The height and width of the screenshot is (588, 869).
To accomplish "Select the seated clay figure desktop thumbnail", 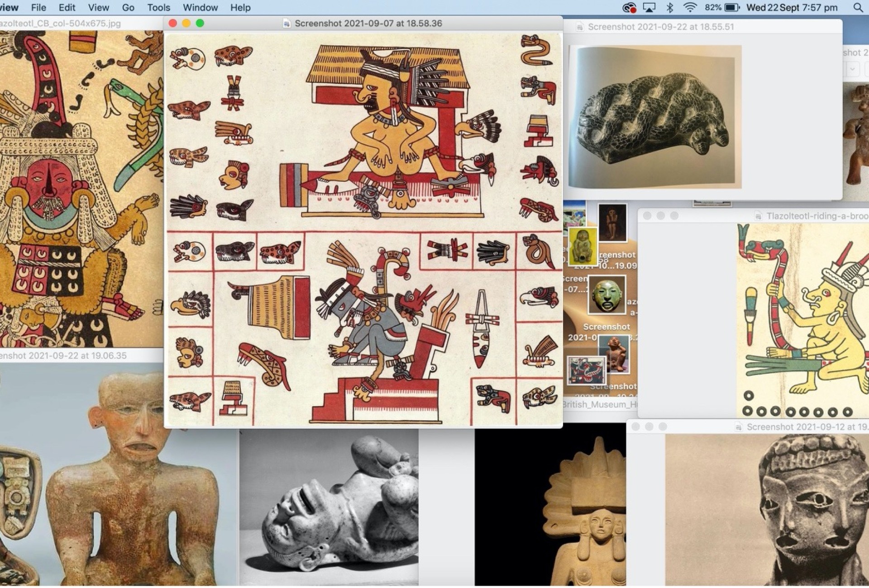I will 614,353.
